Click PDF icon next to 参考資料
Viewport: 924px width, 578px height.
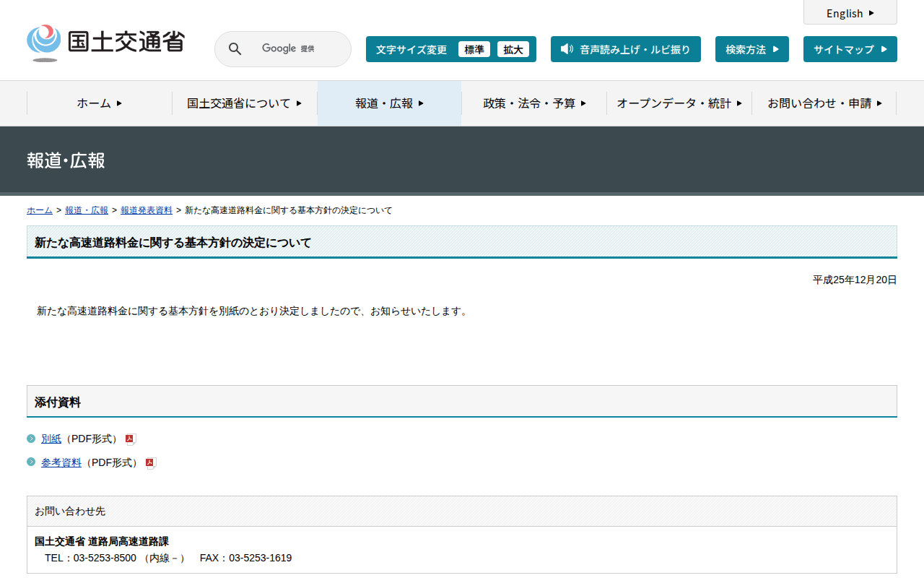[150, 463]
